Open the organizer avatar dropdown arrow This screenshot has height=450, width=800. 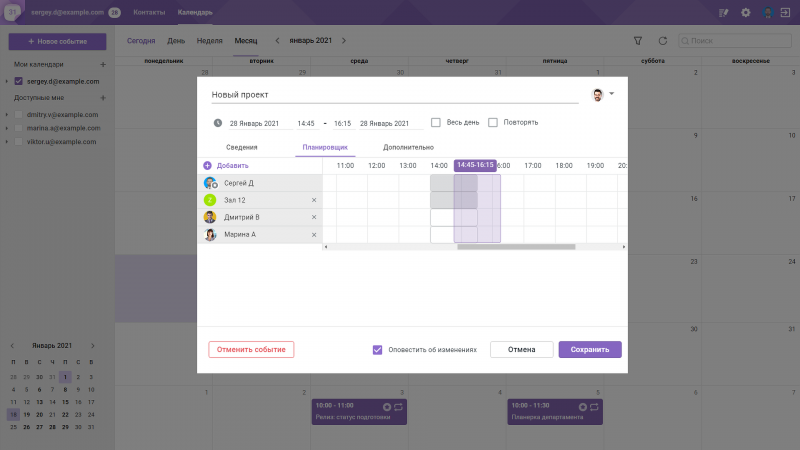pyautogui.click(x=611, y=94)
